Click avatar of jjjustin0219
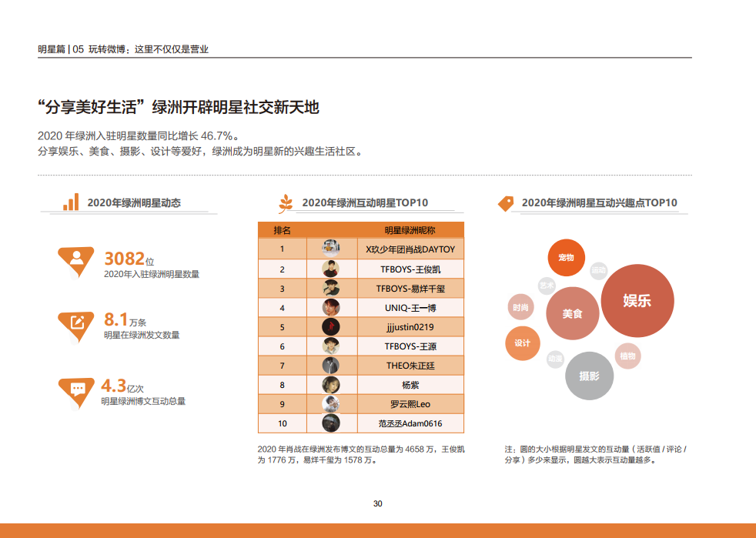This screenshot has height=538, width=756. tap(331, 327)
